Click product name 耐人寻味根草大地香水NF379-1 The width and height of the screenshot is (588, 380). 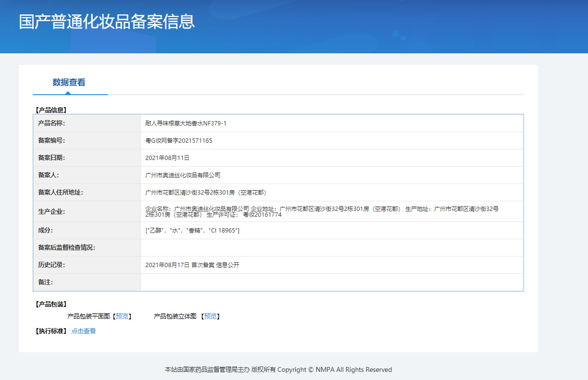click(186, 123)
